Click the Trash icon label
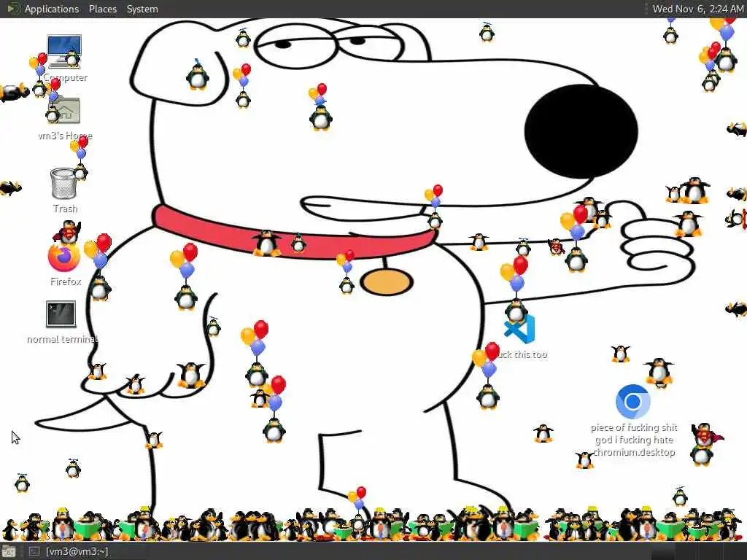Viewport: 747px width, 560px height. [65, 209]
